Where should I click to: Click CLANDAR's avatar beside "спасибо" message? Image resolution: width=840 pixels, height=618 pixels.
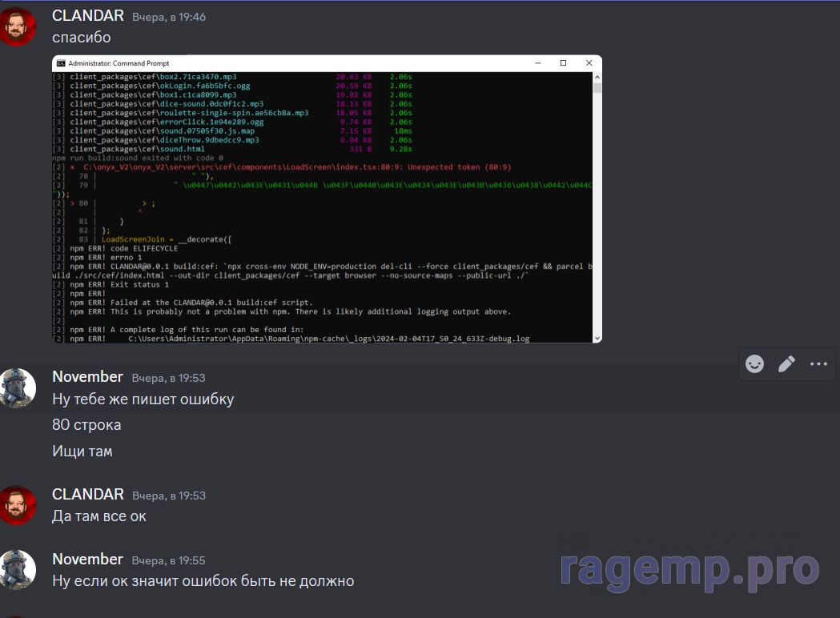18,27
